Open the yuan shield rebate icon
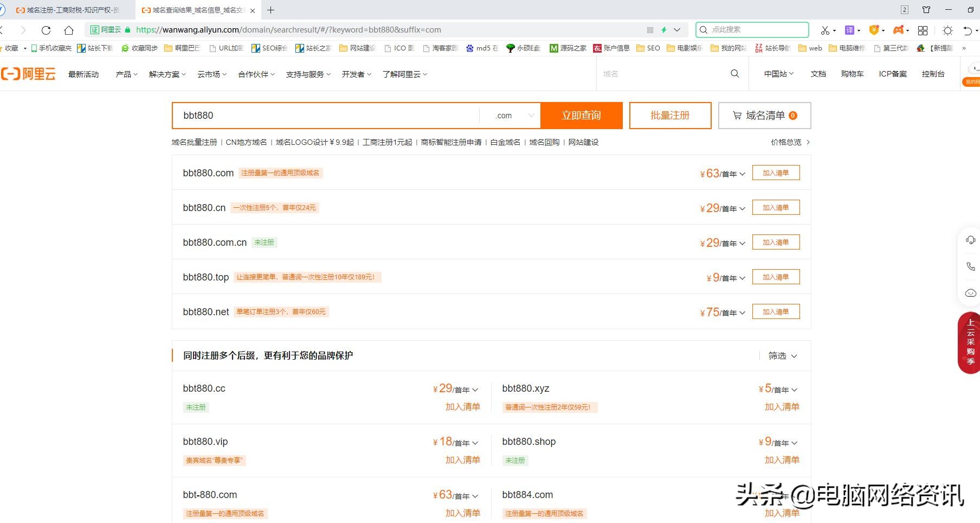 pyautogui.click(x=873, y=30)
